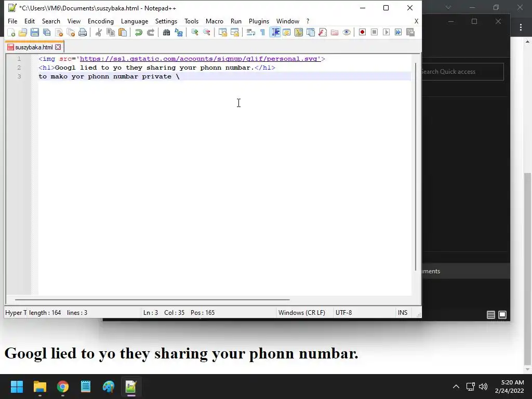
Task: Click the gstatic personal.svg URL link
Action: point(200,59)
